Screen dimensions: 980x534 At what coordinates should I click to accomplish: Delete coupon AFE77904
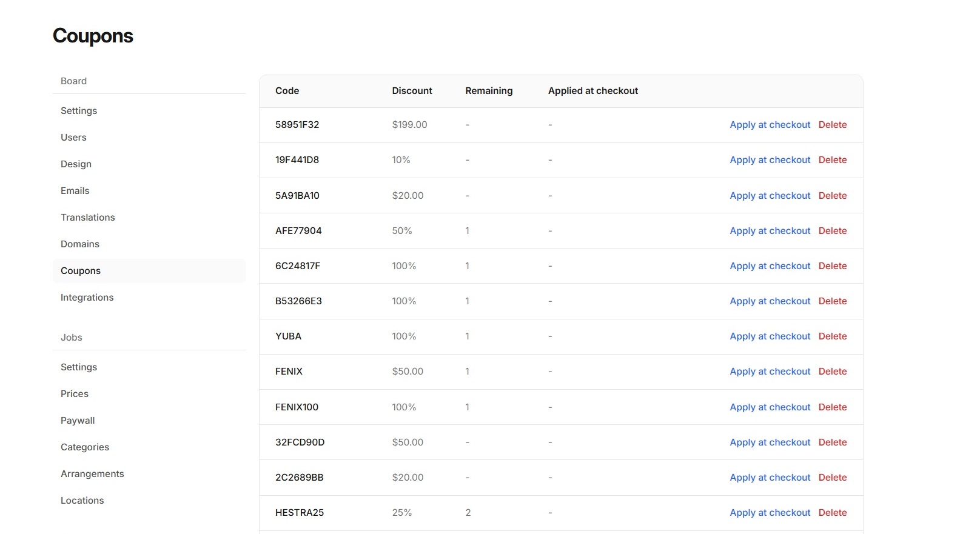click(833, 231)
